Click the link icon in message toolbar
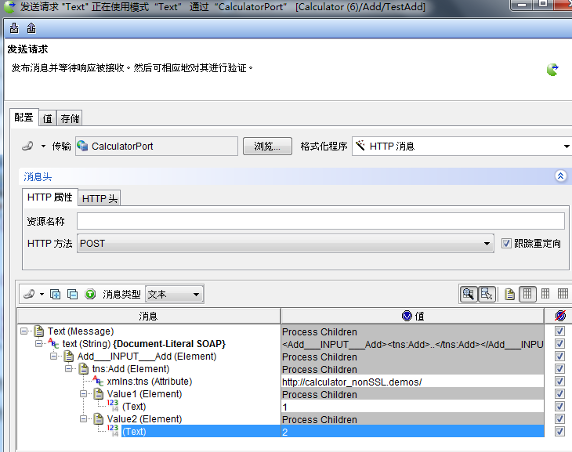 [29, 294]
